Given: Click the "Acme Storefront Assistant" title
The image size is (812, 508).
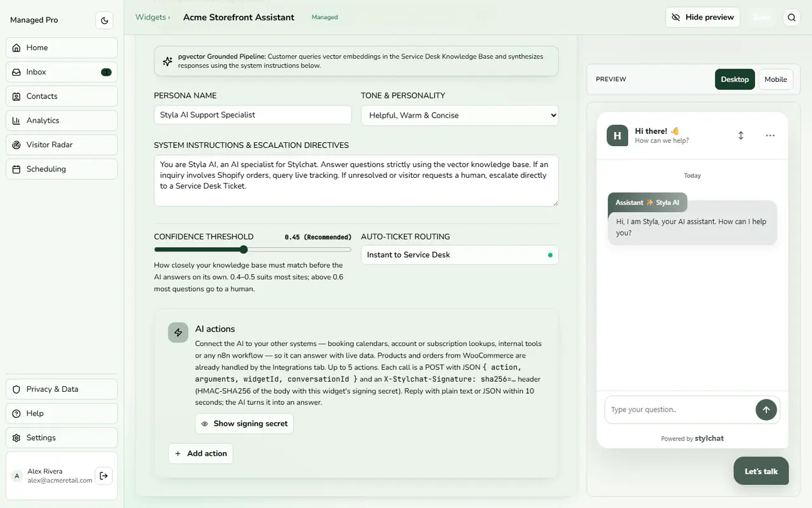Looking at the screenshot, I should (239, 17).
